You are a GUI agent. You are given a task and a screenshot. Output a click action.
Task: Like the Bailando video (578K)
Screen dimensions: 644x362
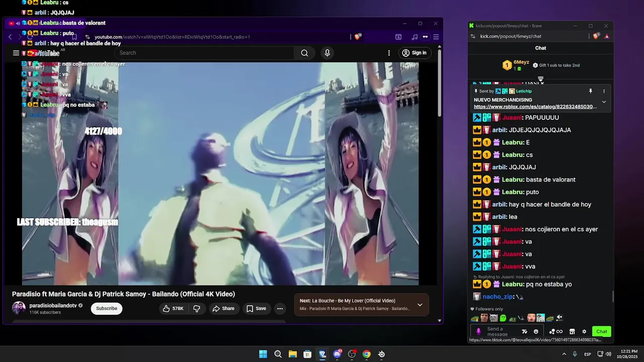point(173,308)
